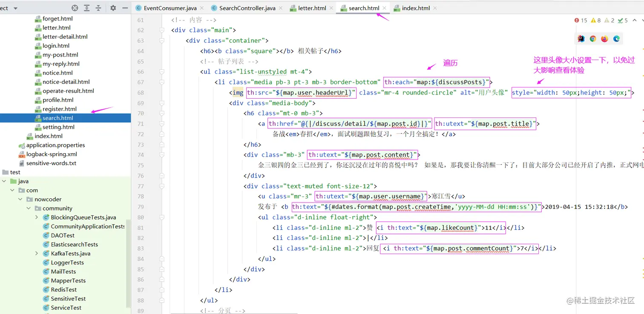The height and width of the screenshot is (314, 644).
Task: Select register.html in Project tree
Action: (x=59, y=109)
